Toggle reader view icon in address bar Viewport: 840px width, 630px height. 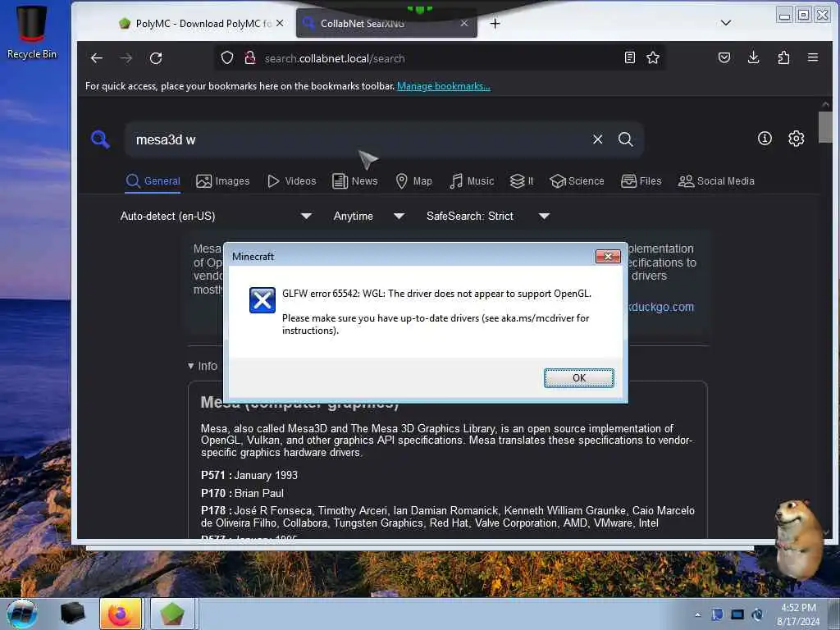pos(630,57)
